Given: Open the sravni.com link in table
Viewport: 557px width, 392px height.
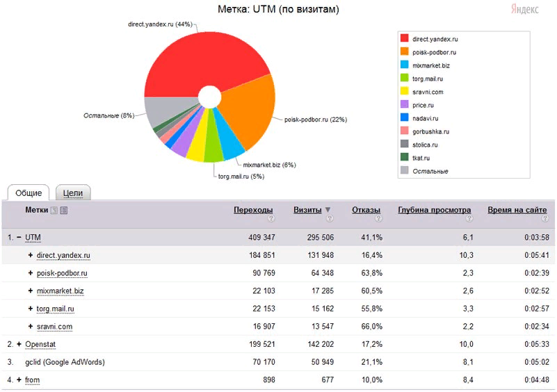Looking at the screenshot, I should [x=54, y=326].
